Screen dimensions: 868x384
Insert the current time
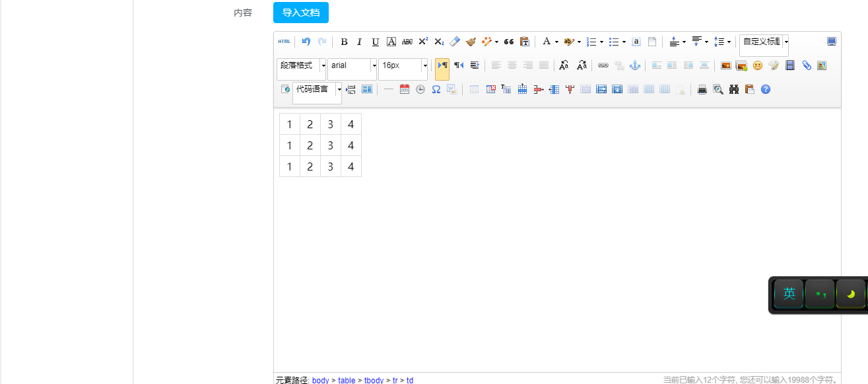pos(420,89)
